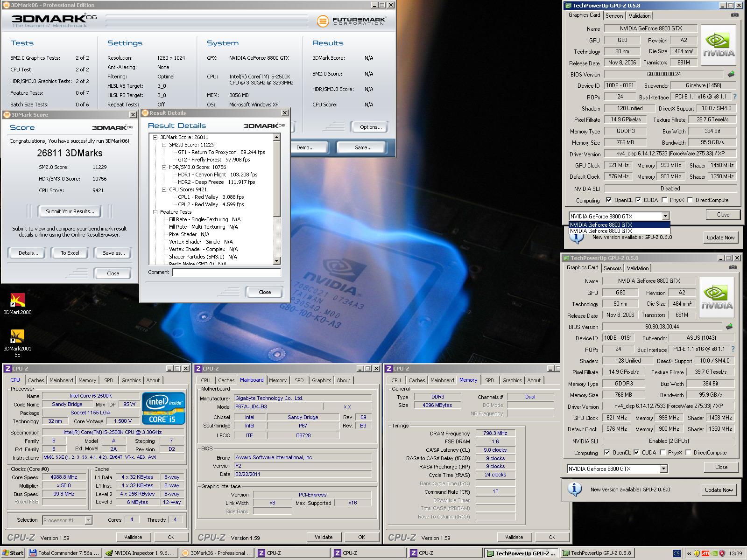Click the NVIDIA logo in the lower GPU-Z window

click(717, 297)
